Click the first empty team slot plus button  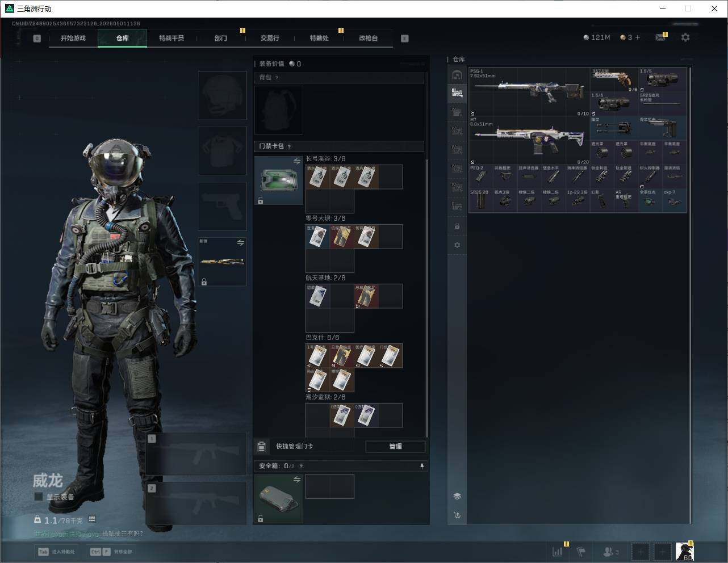tap(641, 552)
